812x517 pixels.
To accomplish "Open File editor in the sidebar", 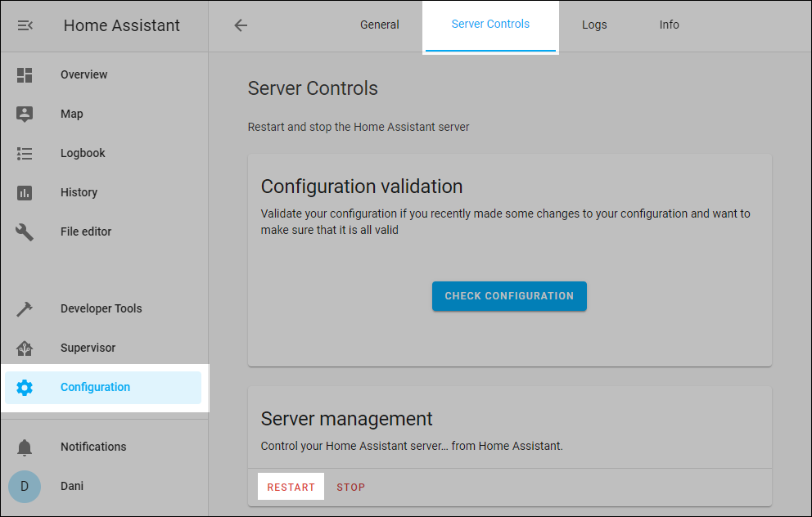I will (x=104, y=232).
